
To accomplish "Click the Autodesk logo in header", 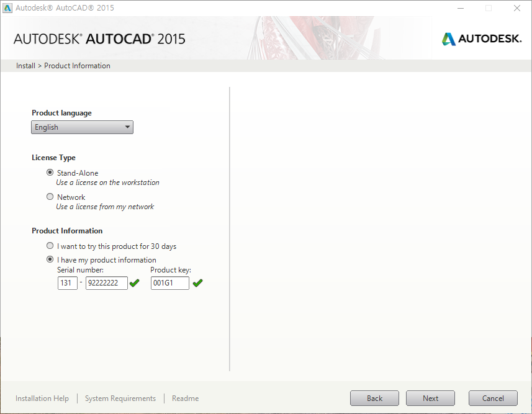I will click(x=482, y=38).
